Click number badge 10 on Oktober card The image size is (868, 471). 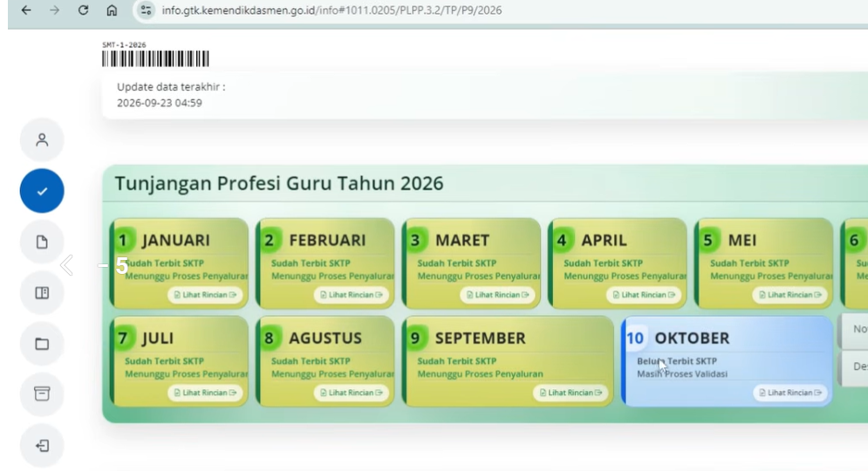[x=635, y=338]
